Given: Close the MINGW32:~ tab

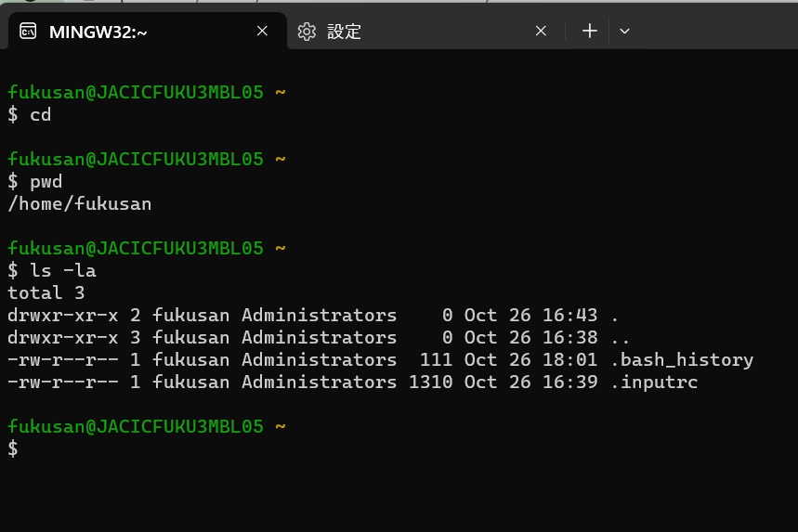Looking at the screenshot, I should point(262,32).
